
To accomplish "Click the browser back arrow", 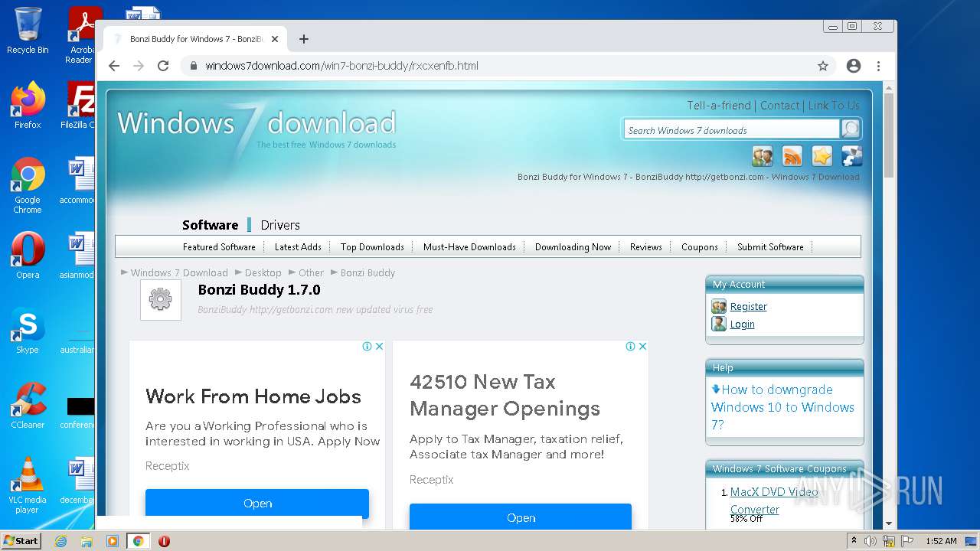I will (x=114, y=66).
